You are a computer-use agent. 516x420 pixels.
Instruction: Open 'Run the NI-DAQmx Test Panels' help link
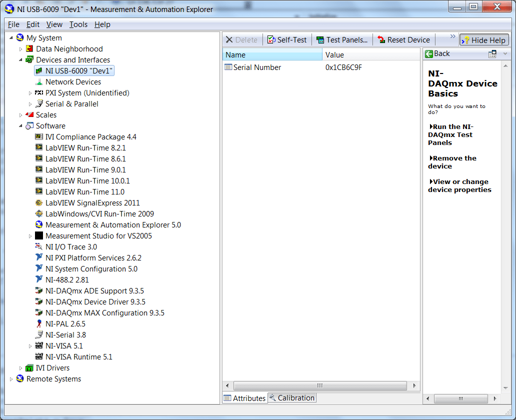pyautogui.click(x=451, y=134)
